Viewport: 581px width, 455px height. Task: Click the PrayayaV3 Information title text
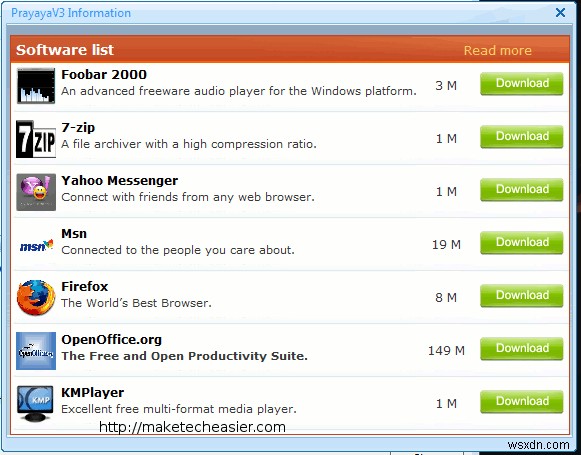71,13
